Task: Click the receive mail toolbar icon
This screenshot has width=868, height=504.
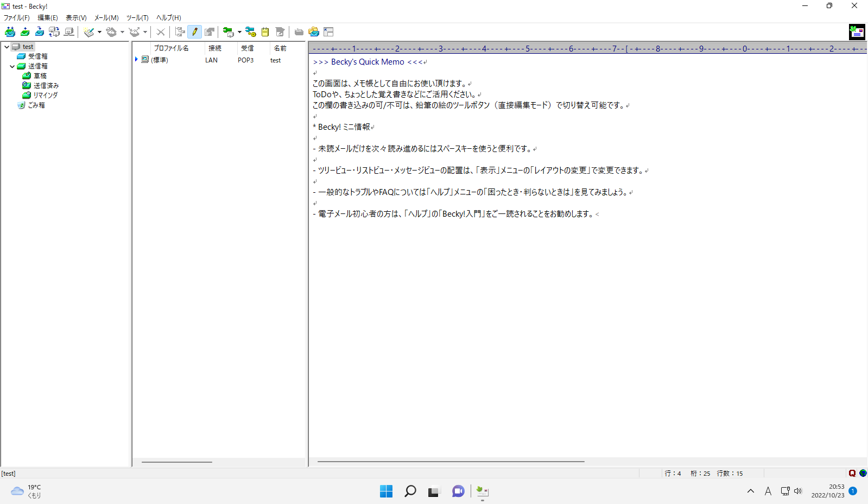Action: pyautogui.click(x=40, y=32)
